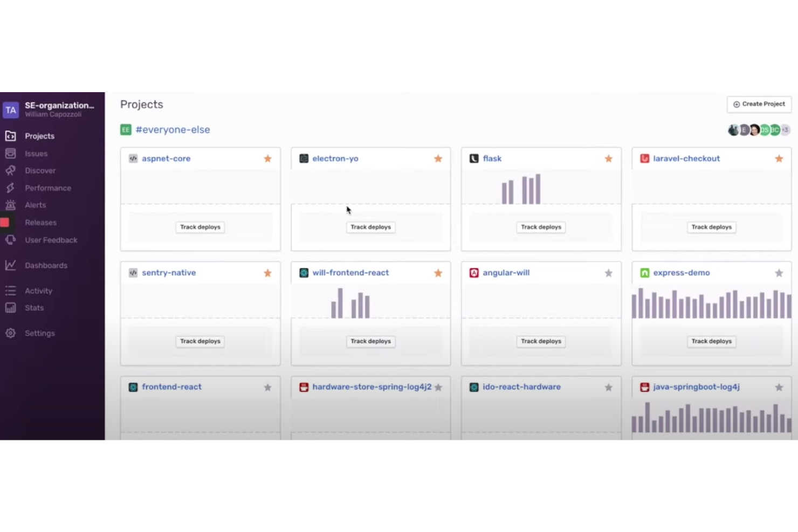Open the Dashboards panel
Screen dimensions: 798x532
[46, 265]
